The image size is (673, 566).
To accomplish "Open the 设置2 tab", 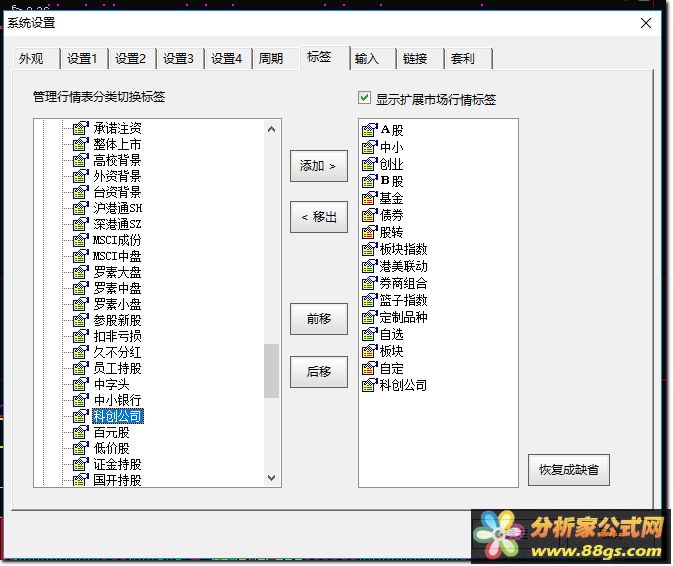I will coord(130,58).
